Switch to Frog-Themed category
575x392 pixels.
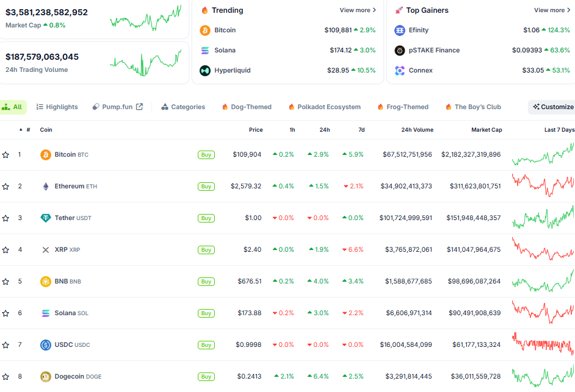[403, 107]
